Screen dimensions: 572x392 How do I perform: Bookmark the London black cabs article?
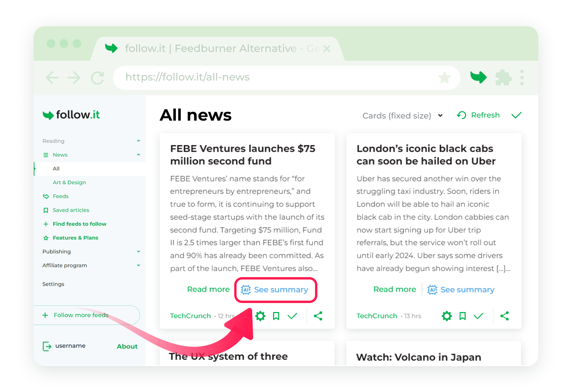coord(463,316)
